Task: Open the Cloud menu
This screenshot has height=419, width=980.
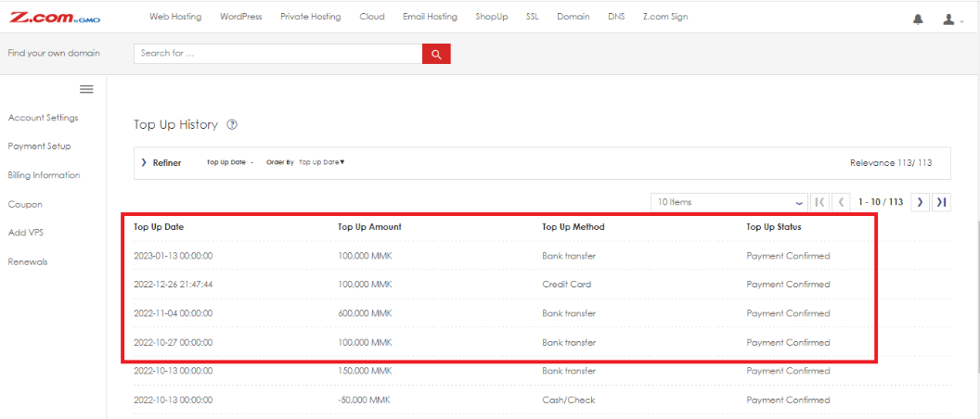Action: pyautogui.click(x=372, y=17)
